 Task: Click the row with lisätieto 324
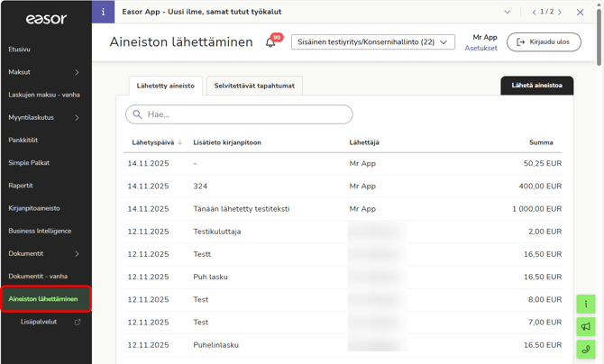tap(343, 187)
